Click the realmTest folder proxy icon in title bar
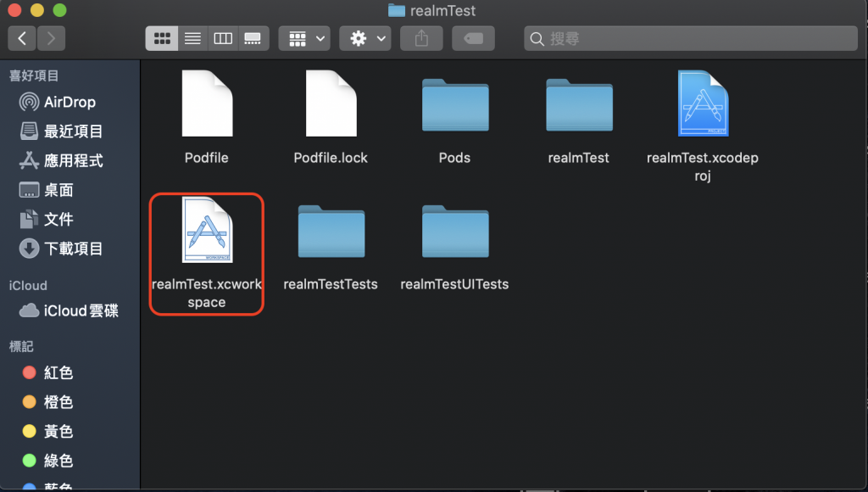The height and width of the screenshot is (492, 868). pos(397,10)
